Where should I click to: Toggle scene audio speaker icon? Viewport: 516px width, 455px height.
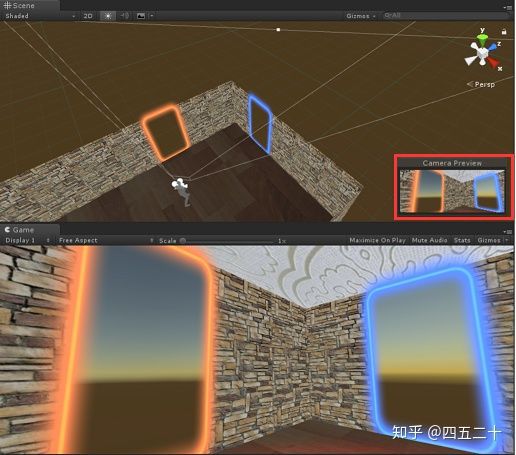click(125, 16)
